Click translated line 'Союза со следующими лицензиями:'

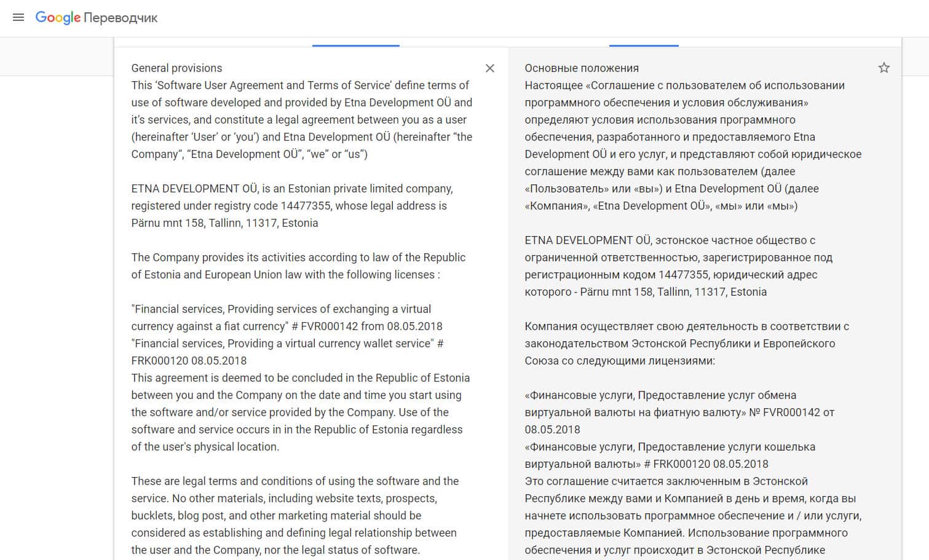[620, 361]
